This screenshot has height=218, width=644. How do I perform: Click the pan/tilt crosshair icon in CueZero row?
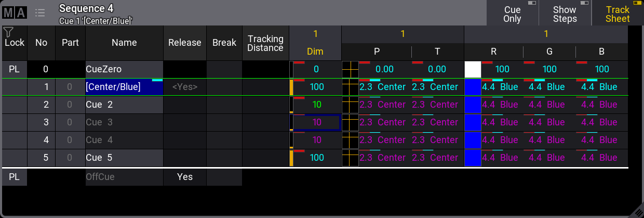point(350,69)
